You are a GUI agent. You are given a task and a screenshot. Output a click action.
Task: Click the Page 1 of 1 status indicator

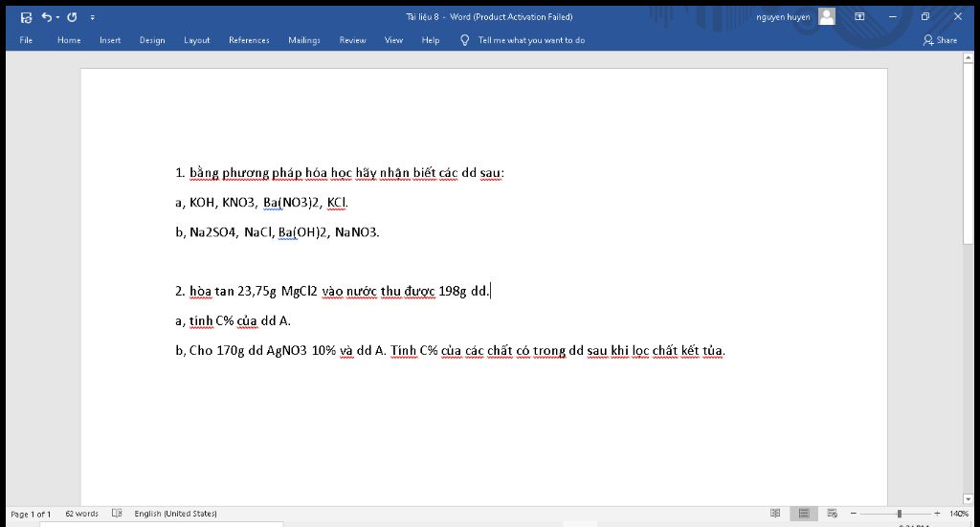pos(31,514)
